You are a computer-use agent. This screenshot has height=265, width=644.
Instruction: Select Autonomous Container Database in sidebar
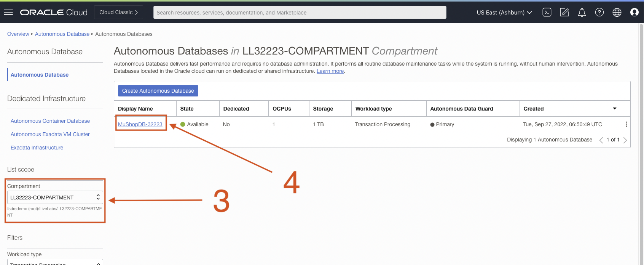[x=50, y=121]
